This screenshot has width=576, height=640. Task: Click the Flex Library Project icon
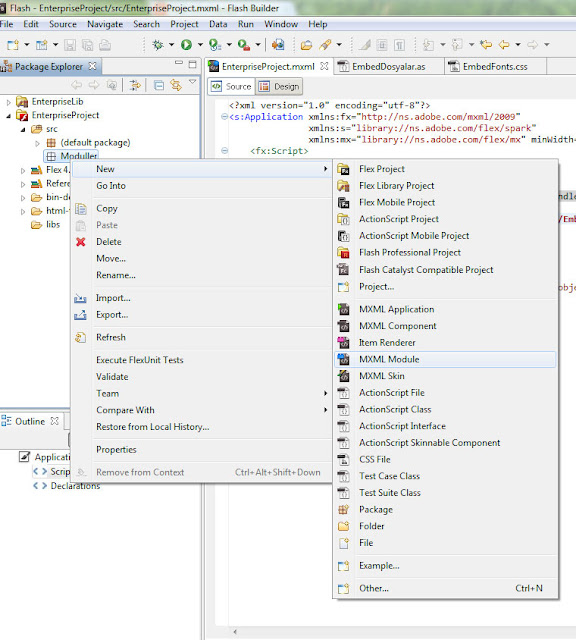[x=344, y=186]
